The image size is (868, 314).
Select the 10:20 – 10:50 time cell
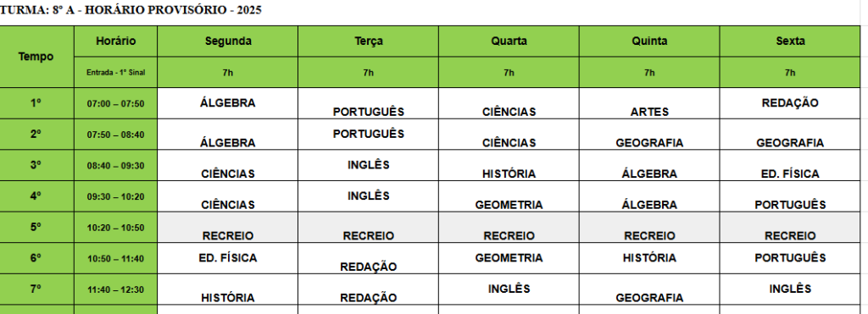point(115,227)
